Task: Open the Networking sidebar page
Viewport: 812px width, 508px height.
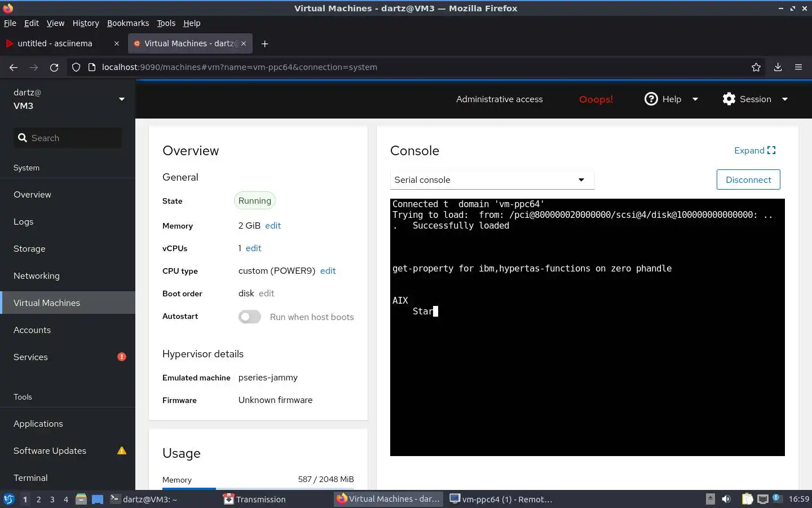Action: (68, 275)
